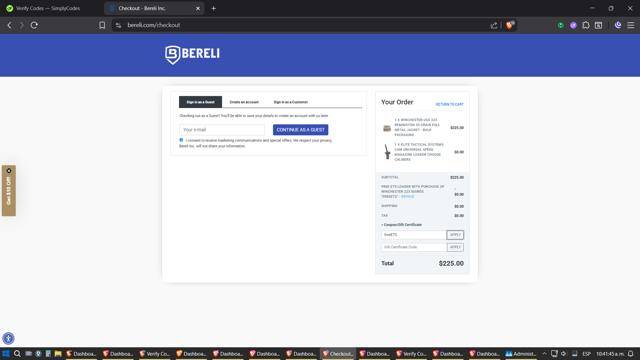Open Windows taskbar search
Screen dimensions: 640x360
tap(17, 353)
